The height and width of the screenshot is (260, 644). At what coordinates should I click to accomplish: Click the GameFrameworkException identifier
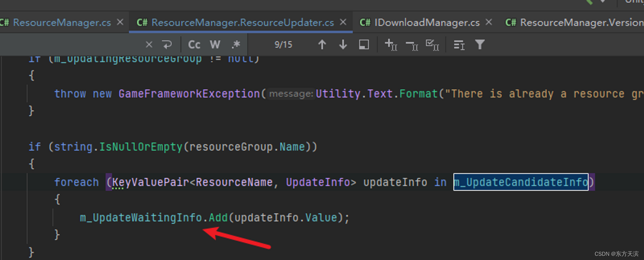point(189,94)
